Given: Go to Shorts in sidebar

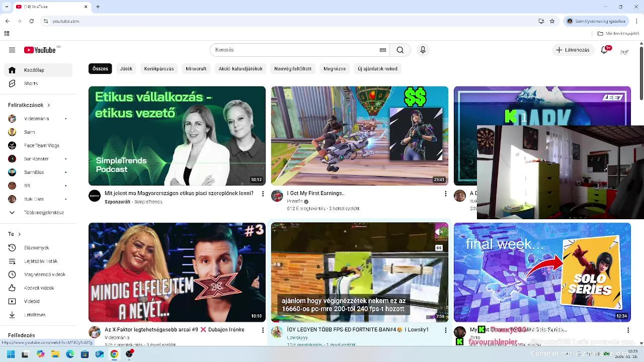Looking at the screenshot, I should tap(38, 83).
